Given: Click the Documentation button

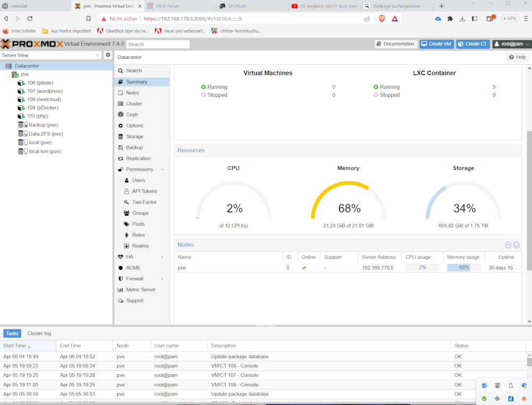Looking at the screenshot, I should (x=396, y=44).
